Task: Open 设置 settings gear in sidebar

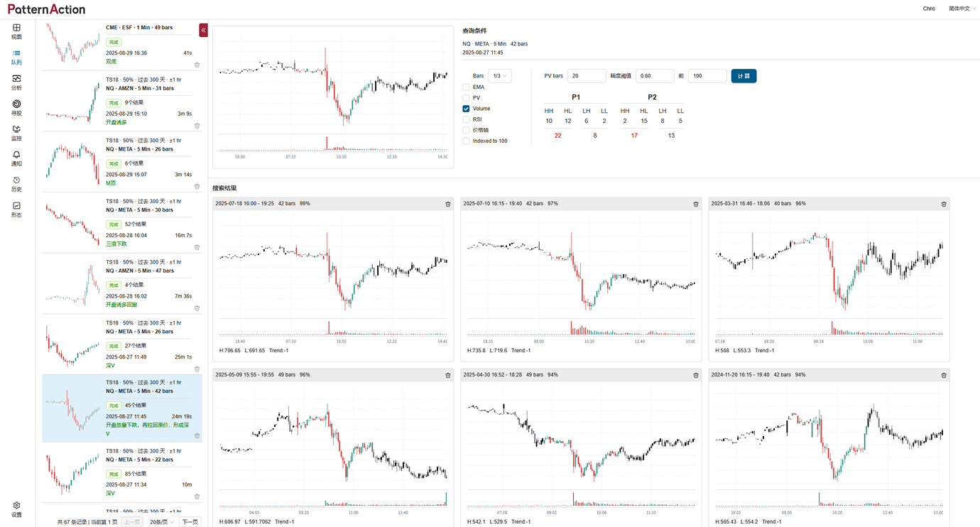Action: (16, 509)
